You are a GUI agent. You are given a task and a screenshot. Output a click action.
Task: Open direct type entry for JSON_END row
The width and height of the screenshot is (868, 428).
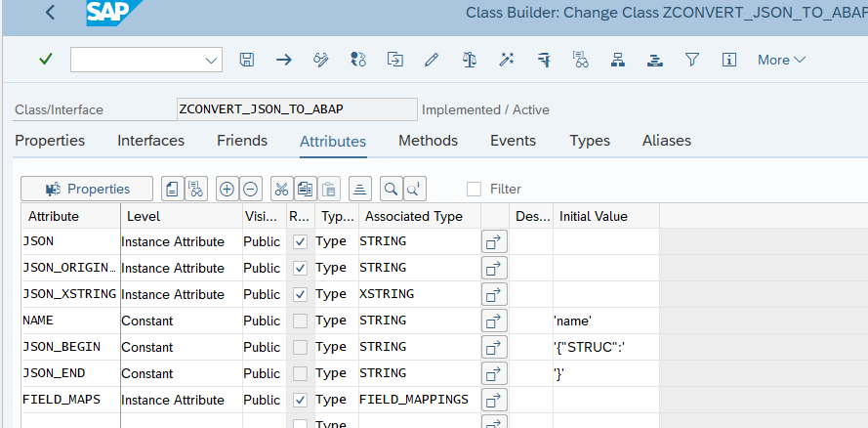point(494,373)
